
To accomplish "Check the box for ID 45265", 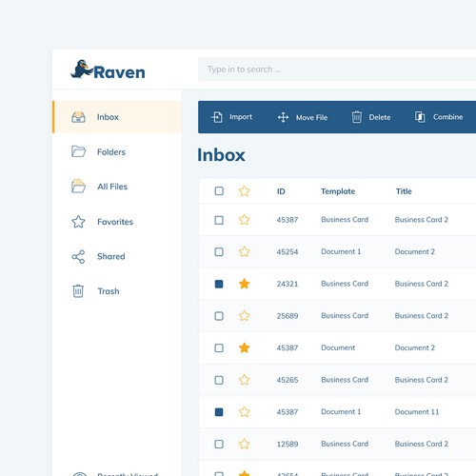I will click(219, 380).
